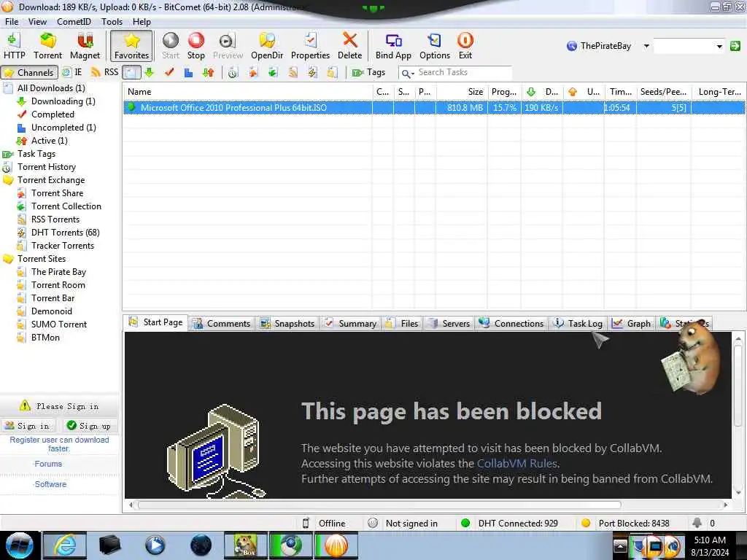Switch to the Summary tab

[351, 323]
